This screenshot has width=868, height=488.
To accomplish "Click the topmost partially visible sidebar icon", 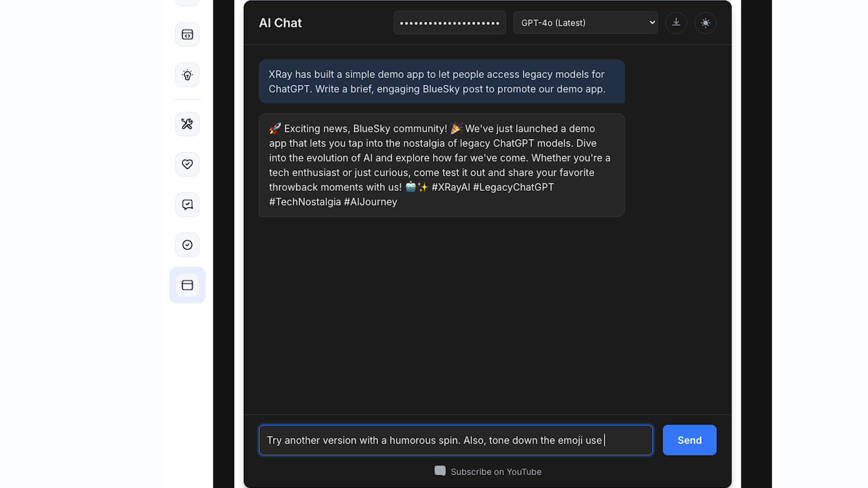I will click(x=187, y=2).
